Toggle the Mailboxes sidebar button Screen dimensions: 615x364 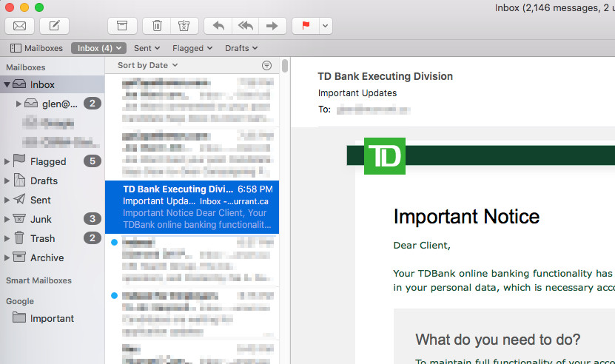pyautogui.click(x=36, y=48)
